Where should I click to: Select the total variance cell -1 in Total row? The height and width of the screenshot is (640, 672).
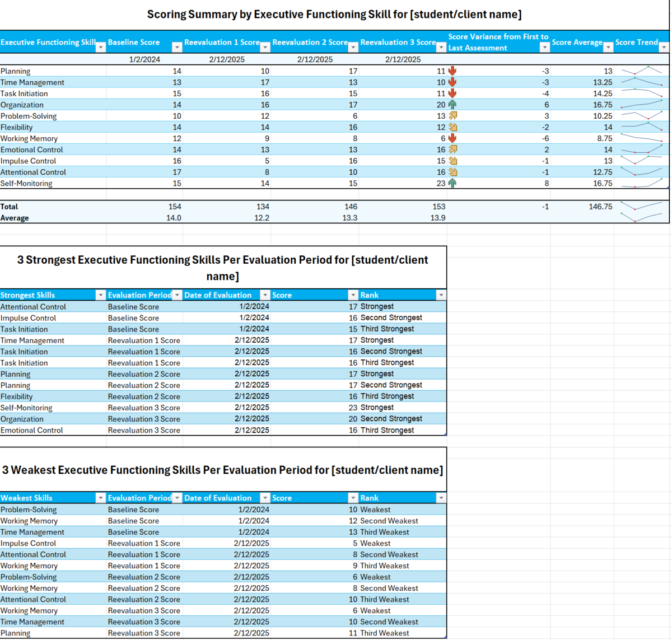498,207
